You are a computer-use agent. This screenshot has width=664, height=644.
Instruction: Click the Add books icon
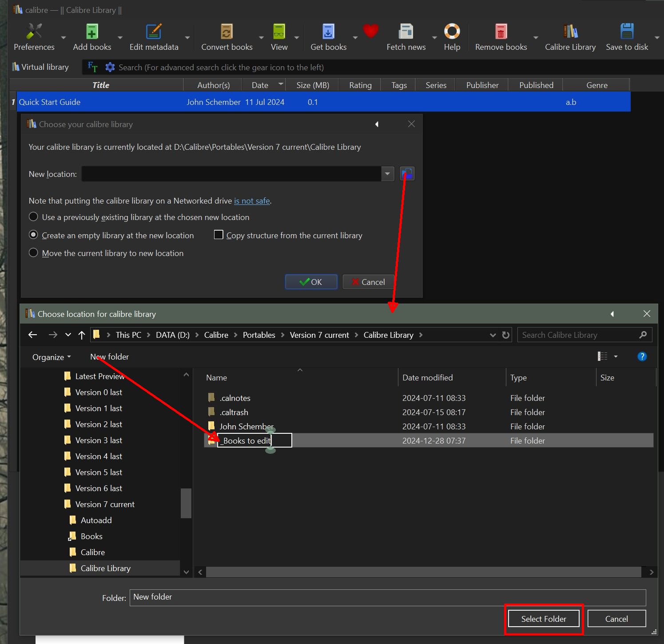click(92, 32)
